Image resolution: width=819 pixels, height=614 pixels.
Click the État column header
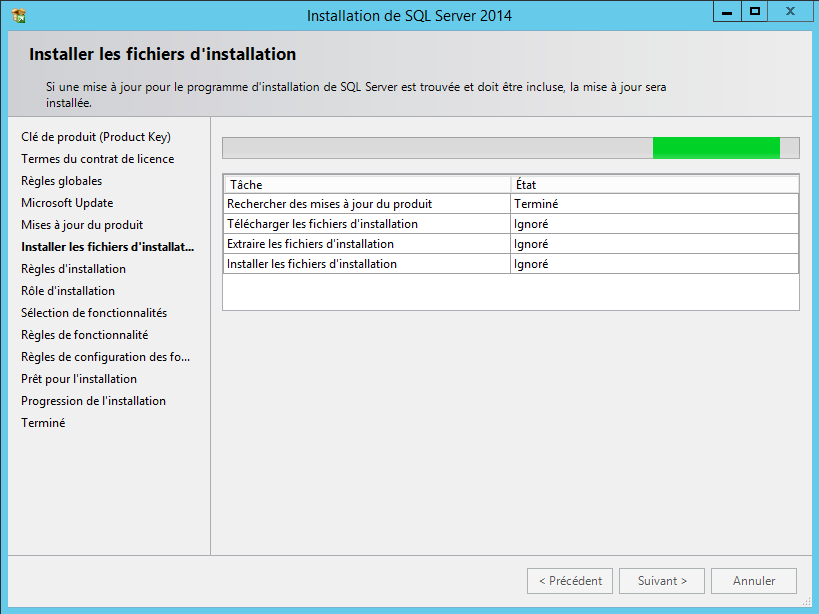(655, 185)
